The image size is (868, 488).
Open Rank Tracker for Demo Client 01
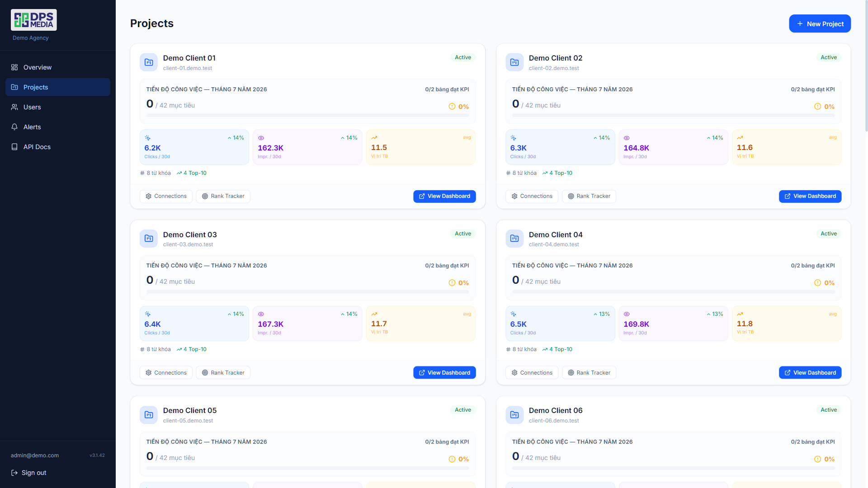click(223, 196)
